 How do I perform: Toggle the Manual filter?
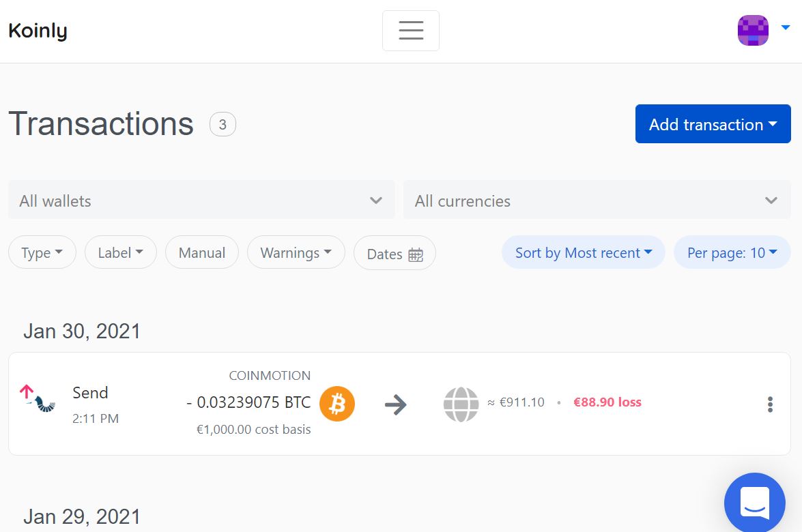[x=201, y=253]
